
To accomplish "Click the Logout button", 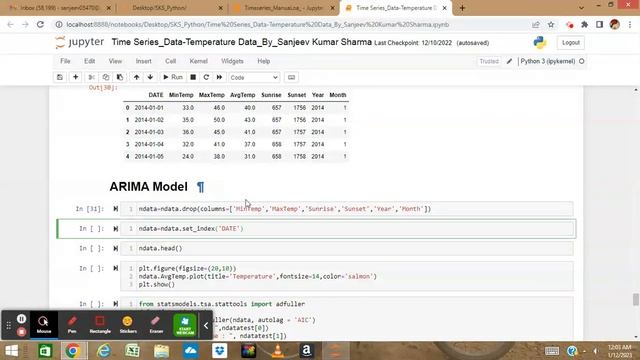I will [x=571, y=42].
